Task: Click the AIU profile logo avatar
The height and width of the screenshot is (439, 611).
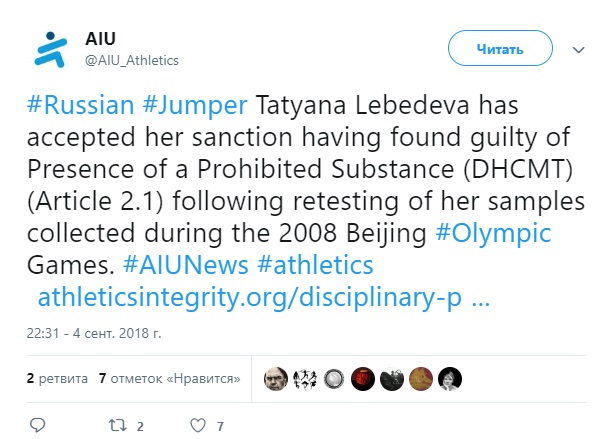Action: pyautogui.click(x=50, y=49)
